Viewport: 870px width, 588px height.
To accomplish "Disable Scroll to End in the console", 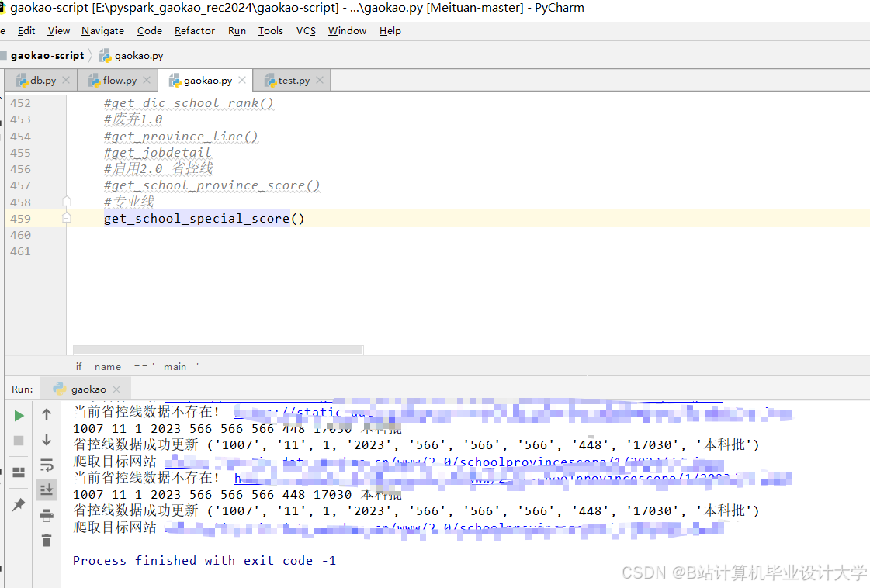I will pyautogui.click(x=46, y=490).
